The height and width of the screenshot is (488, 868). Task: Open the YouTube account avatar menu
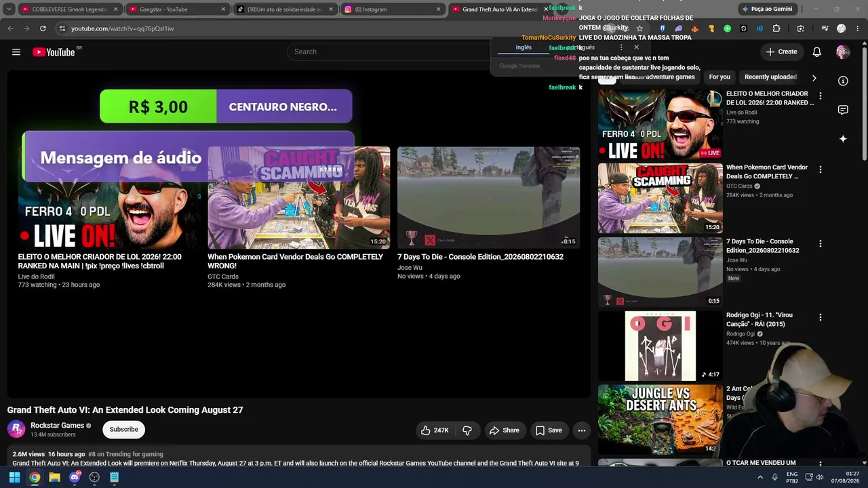[843, 52]
